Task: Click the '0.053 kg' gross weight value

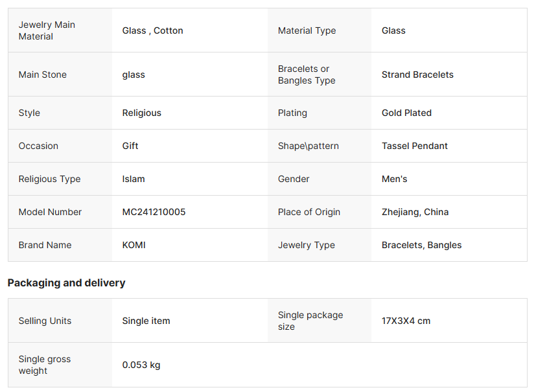Action: coord(141,365)
